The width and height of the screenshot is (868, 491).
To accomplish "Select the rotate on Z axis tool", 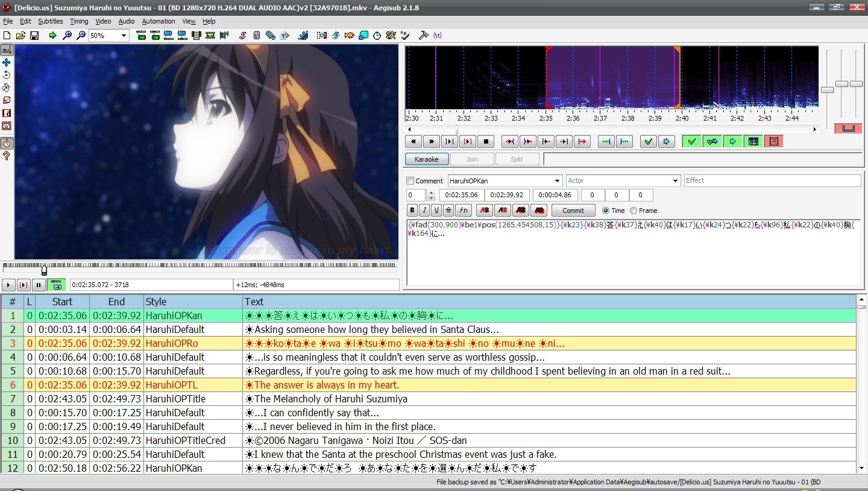I will [7, 75].
